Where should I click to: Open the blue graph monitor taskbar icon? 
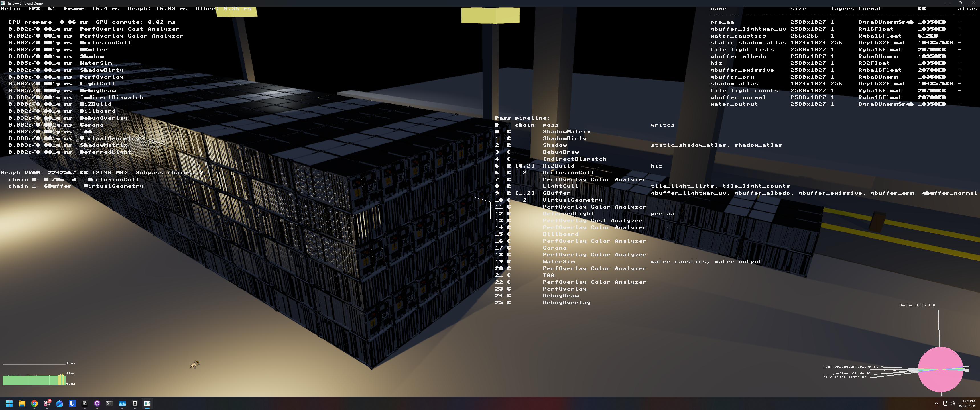122,403
